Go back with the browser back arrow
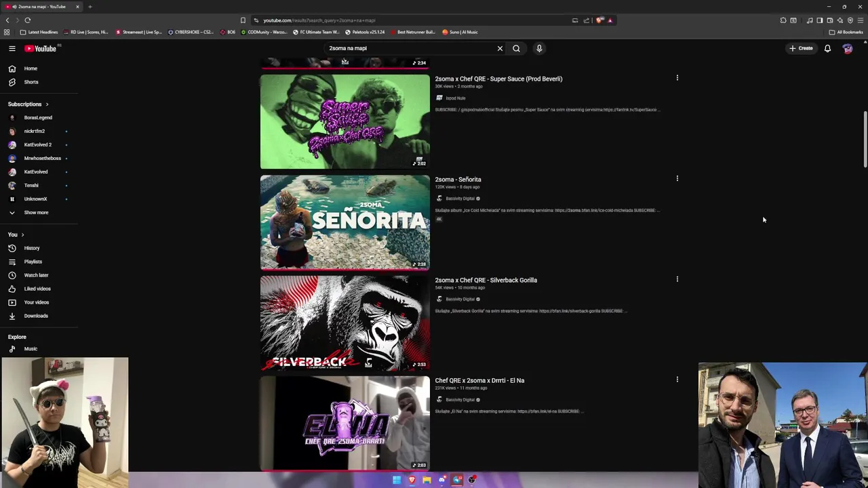This screenshot has width=868, height=488. coord(7,20)
